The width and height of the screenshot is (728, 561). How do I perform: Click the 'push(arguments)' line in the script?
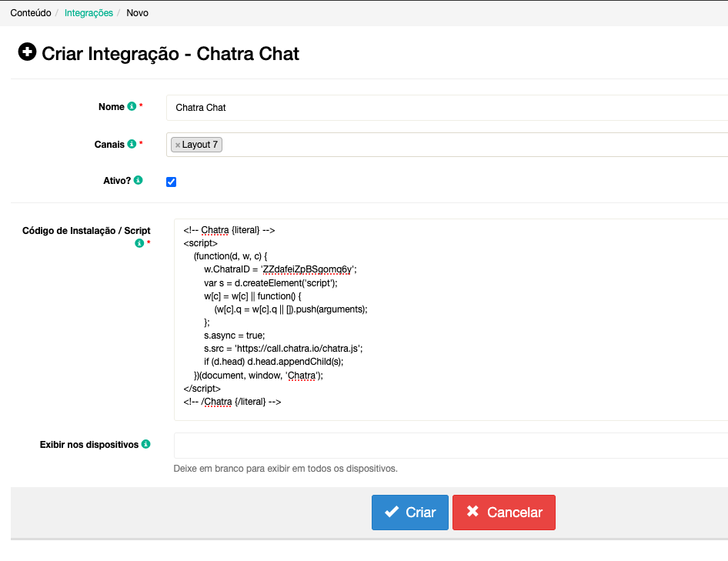point(291,309)
